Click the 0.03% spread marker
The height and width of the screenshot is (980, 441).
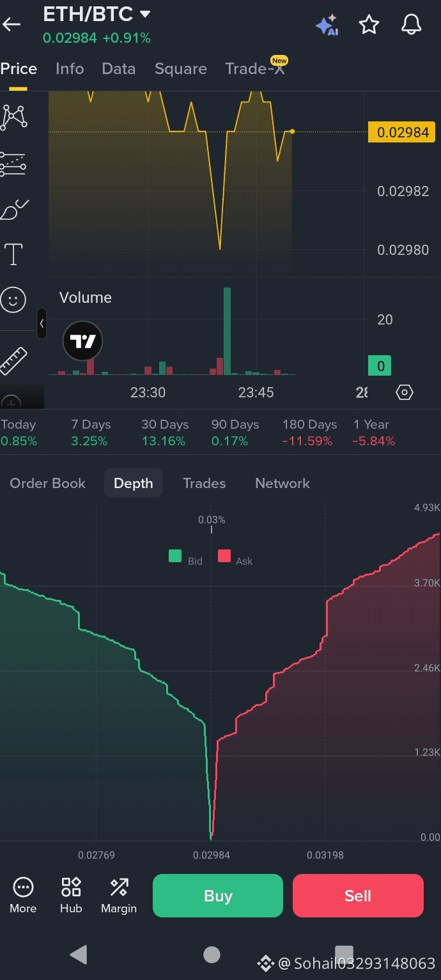[212, 520]
